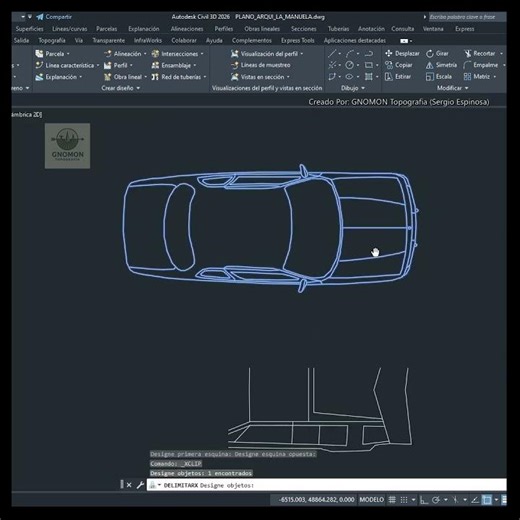
Task: Close the command line panel
Action: [x=129, y=485]
